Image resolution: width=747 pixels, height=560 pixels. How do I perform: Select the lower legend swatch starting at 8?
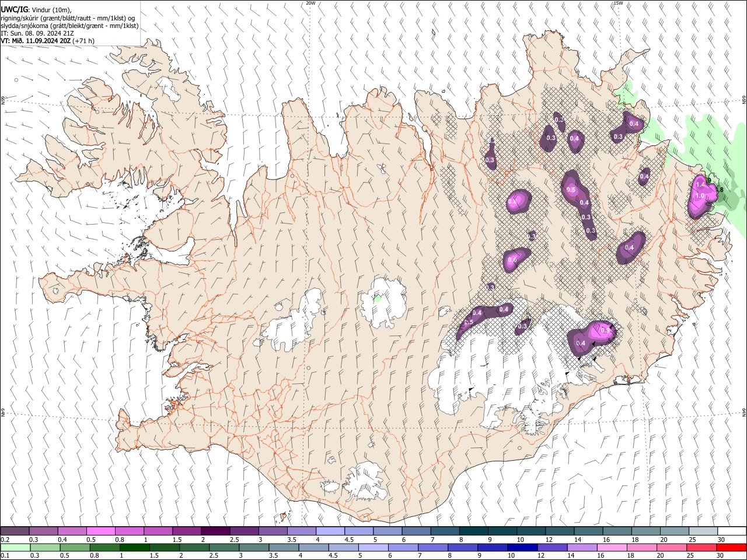click(463, 547)
